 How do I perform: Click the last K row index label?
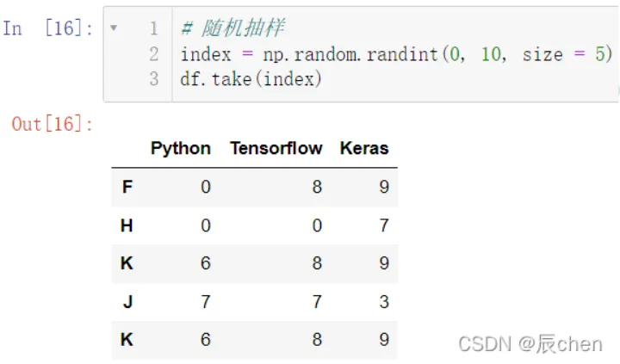(x=127, y=340)
